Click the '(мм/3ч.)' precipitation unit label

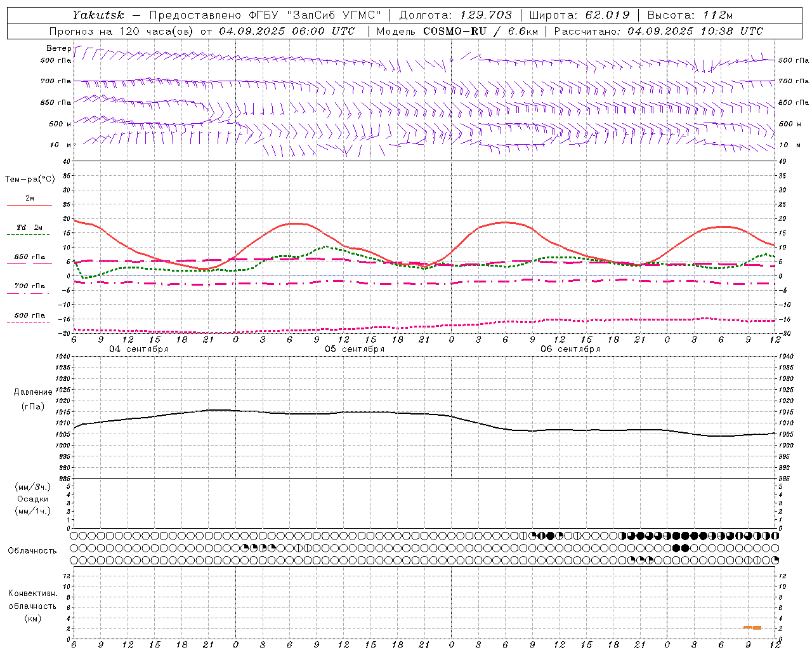pos(33,487)
